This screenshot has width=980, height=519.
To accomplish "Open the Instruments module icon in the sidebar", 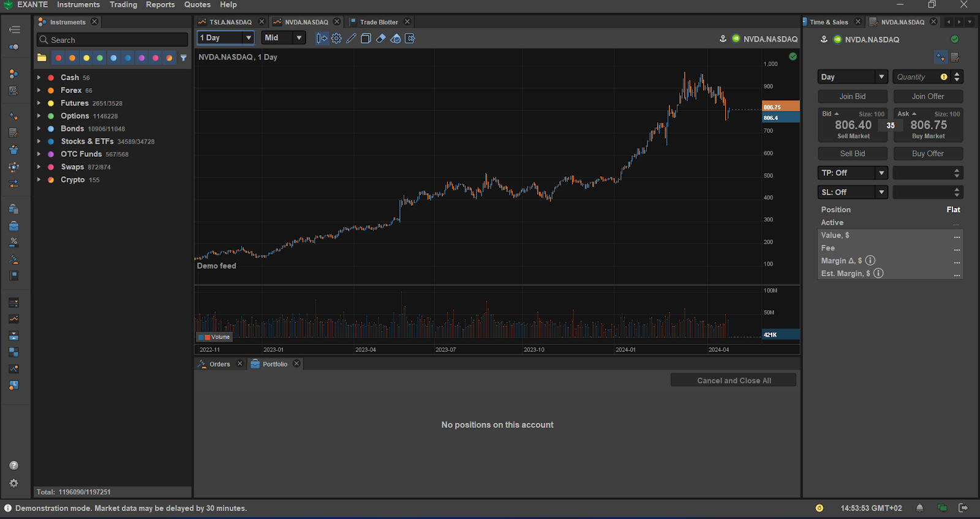I will click(13, 74).
